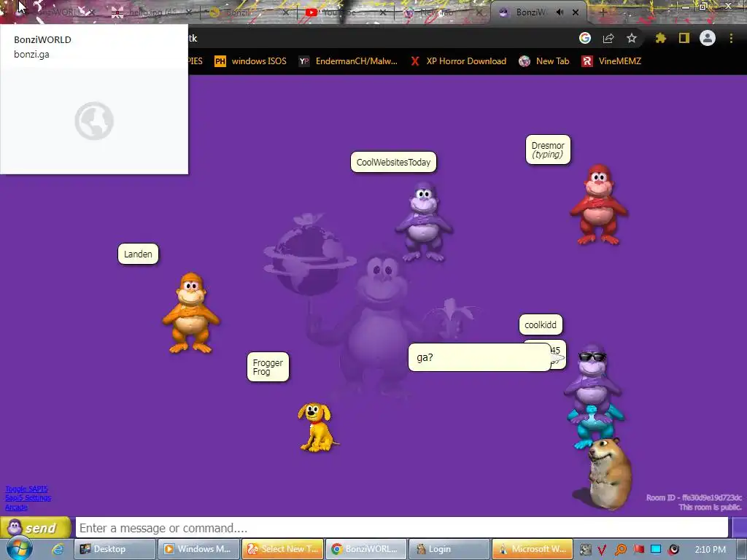Image resolution: width=747 pixels, height=560 pixels.
Task: Click the red Dresmor Bonzi character
Action: [x=599, y=205]
